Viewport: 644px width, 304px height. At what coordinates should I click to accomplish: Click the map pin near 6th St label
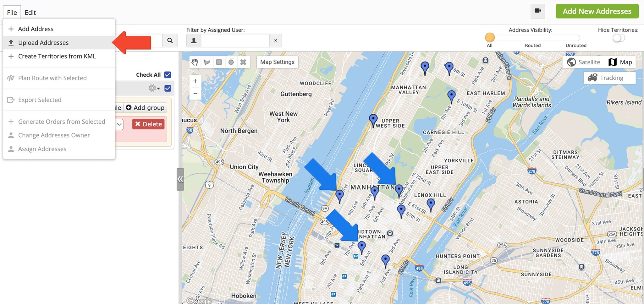click(449, 68)
